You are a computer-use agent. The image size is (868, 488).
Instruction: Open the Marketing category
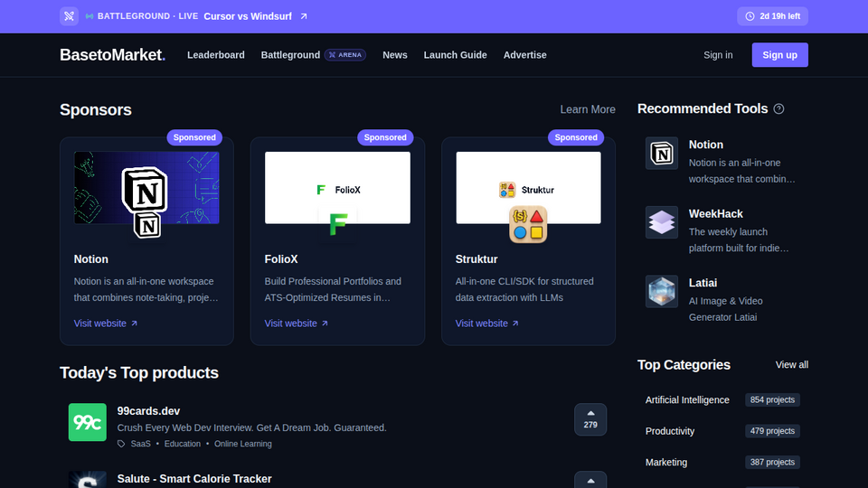(666, 462)
